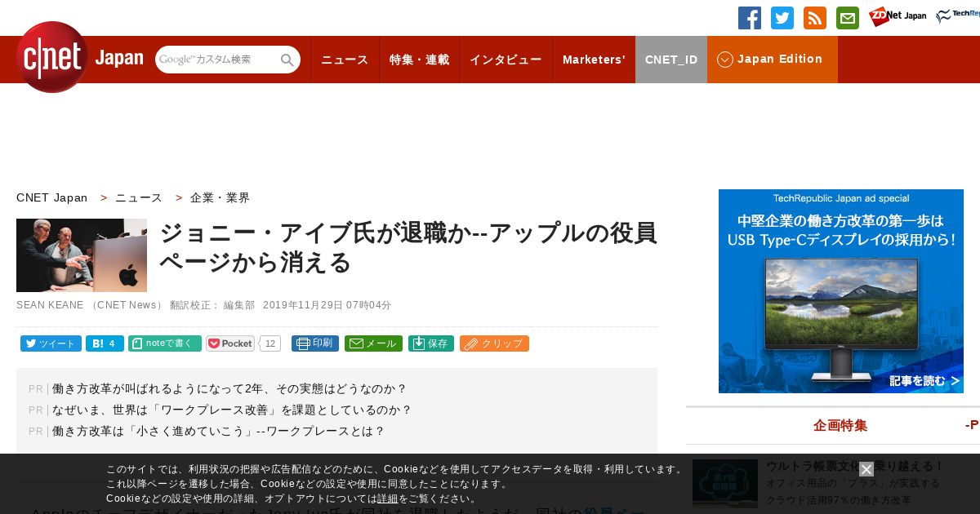Click the orange クリップ button
This screenshot has width=980, height=514.
pyautogui.click(x=494, y=343)
